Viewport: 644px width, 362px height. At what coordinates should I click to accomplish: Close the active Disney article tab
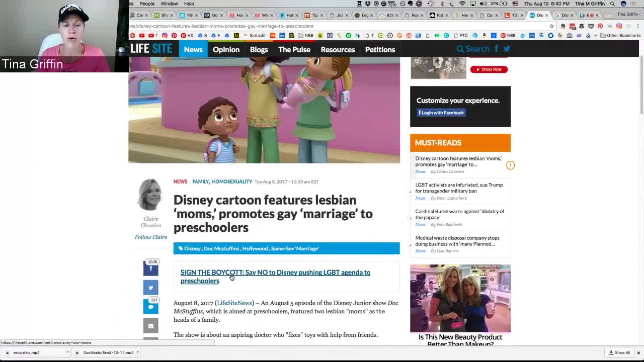coord(546,15)
